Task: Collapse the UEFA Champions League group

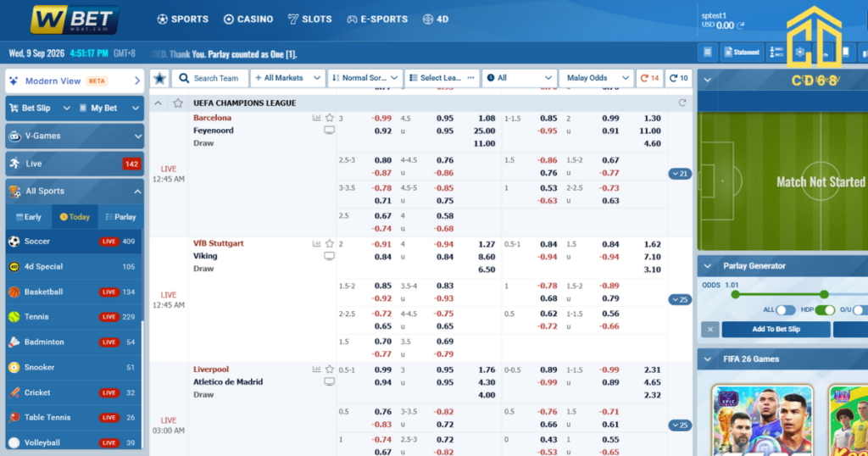Action: [x=159, y=103]
